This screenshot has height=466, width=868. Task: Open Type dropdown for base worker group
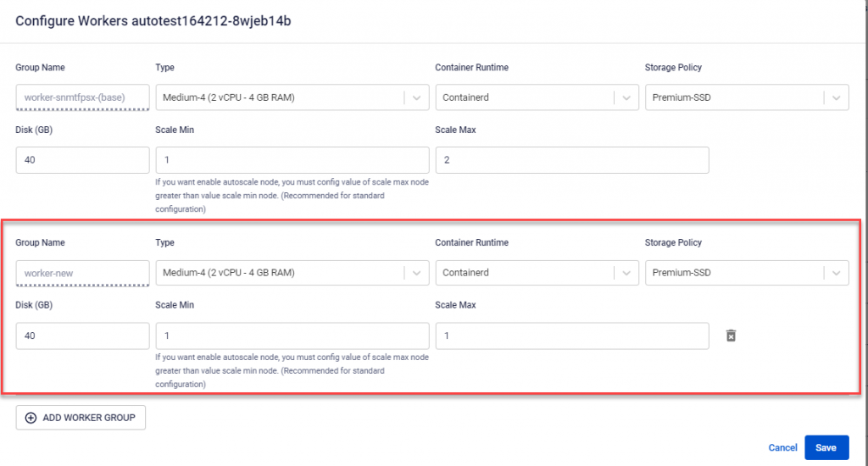click(416, 97)
